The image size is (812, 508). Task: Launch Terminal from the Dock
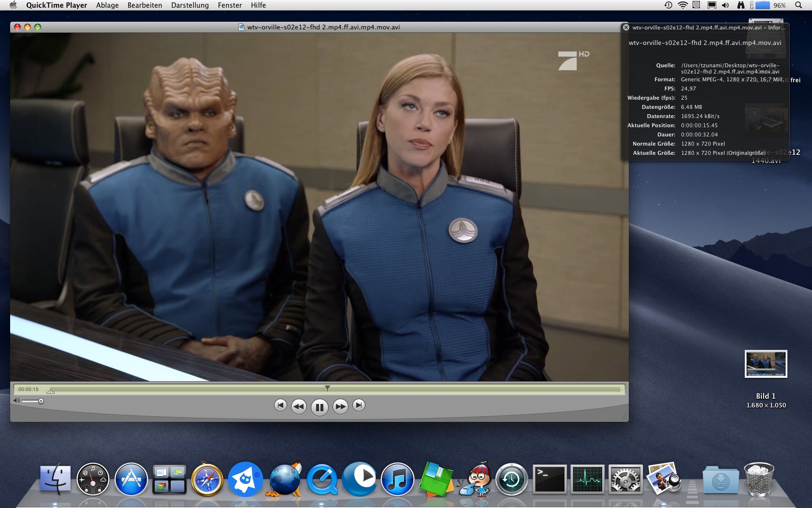click(550, 479)
